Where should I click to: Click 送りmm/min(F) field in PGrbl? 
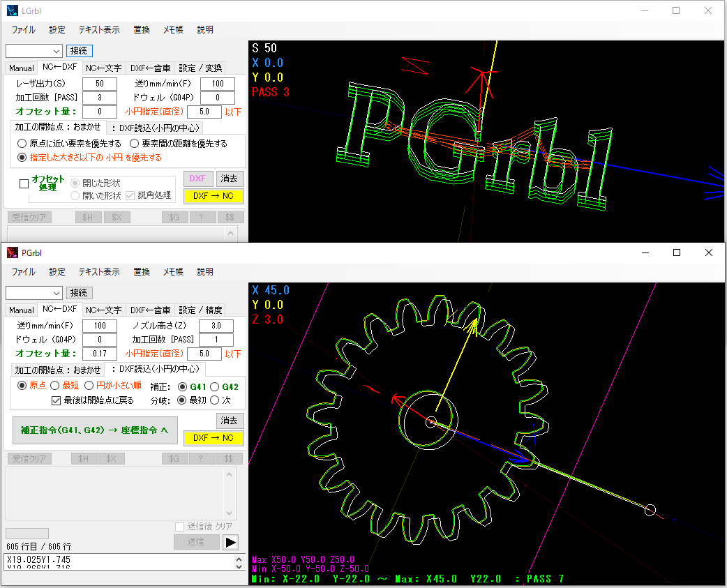point(100,326)
